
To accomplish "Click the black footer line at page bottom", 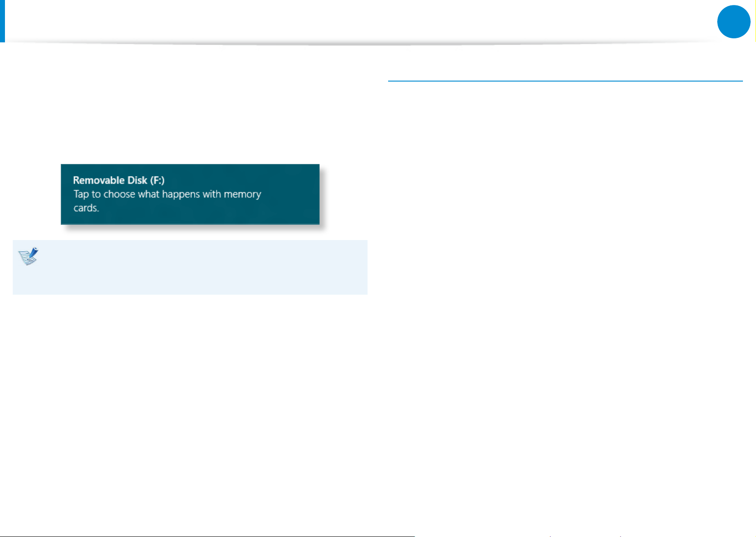I will click(x=207, y=536).
